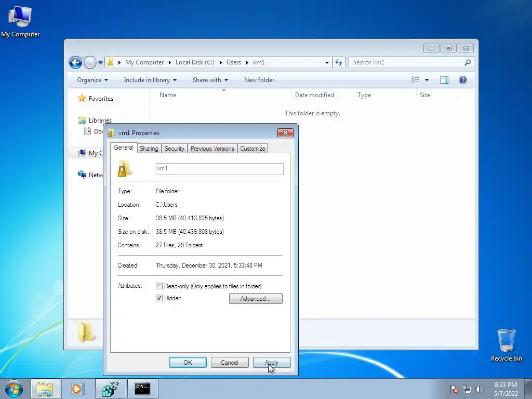The width and height of the screenshot is (532, 399).
Task: Maximize the Explorer window
Action: point(448,48)
